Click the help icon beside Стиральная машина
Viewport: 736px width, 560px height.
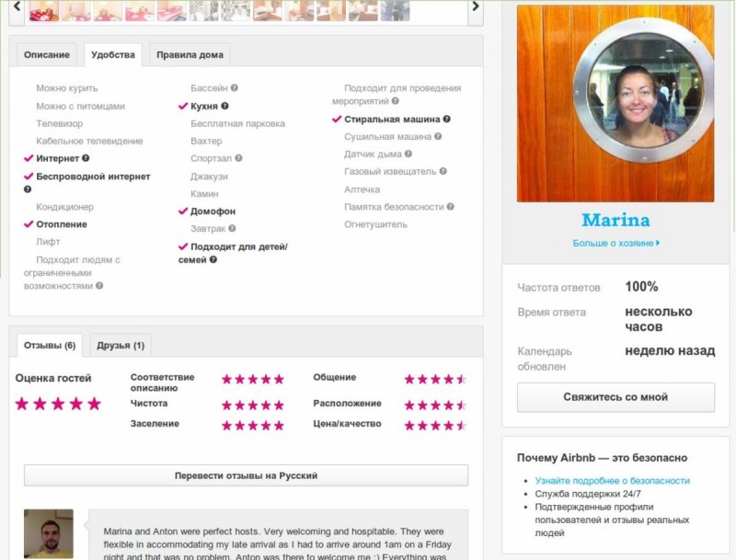pos(447,119)
